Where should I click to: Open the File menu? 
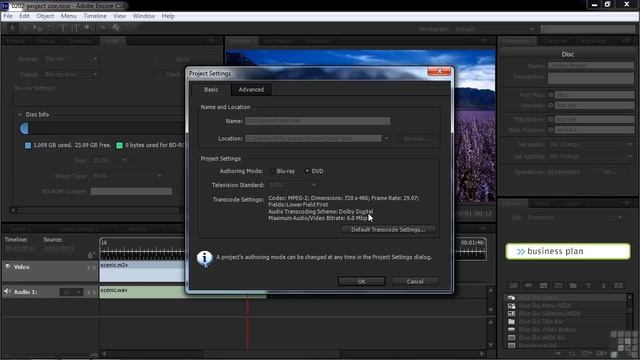point(8,16)
